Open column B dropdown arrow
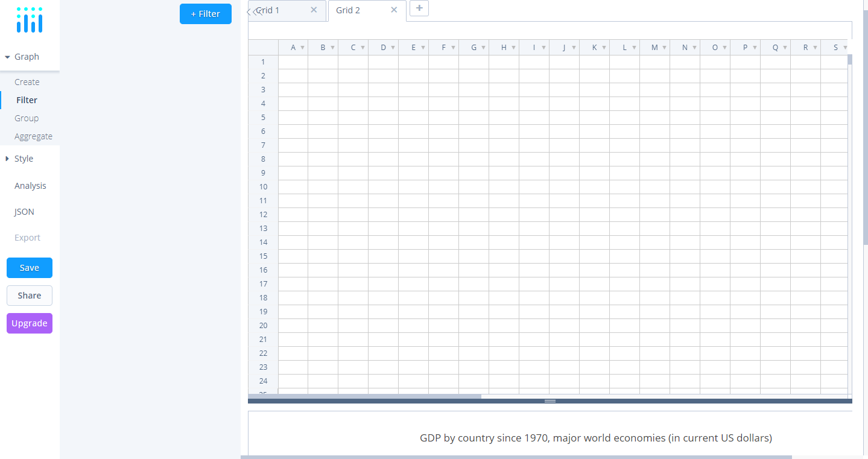868x459 pixels. [332, 48]
